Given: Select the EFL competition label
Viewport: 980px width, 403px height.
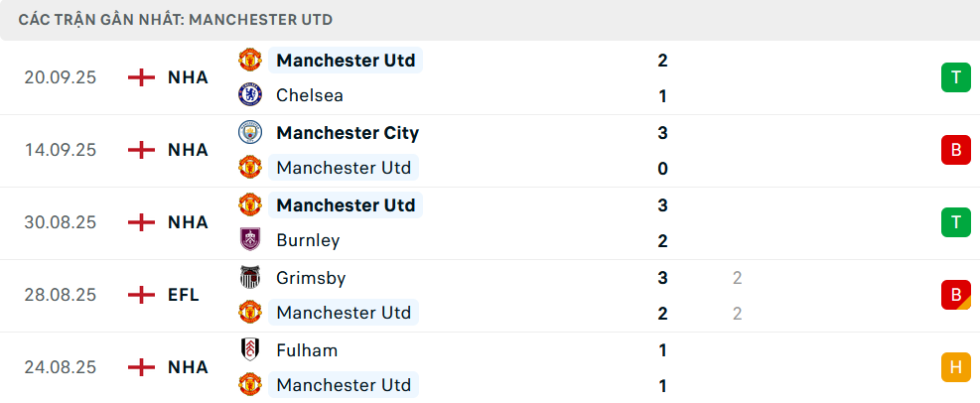Looking at the screenshot, I should coord(184,295).
